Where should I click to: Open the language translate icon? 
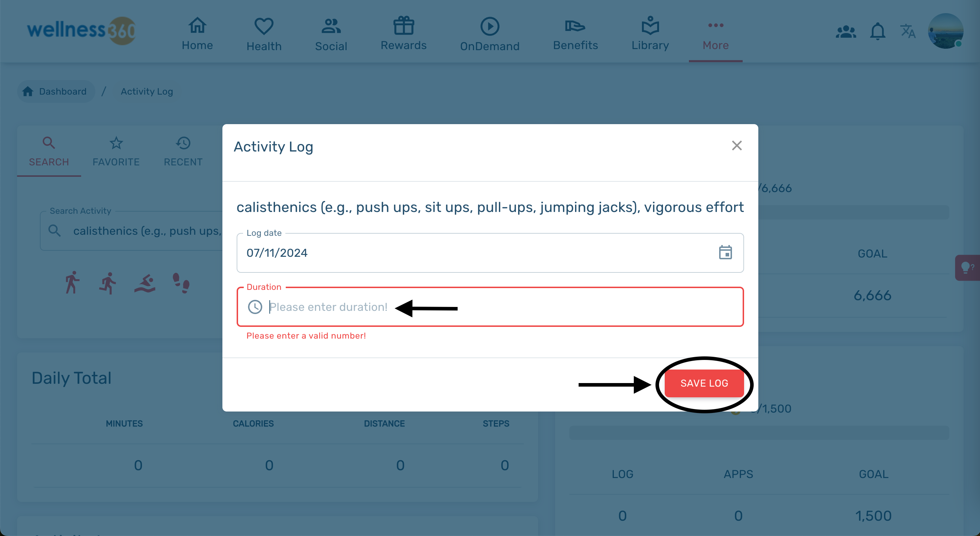tap(908, 31)
